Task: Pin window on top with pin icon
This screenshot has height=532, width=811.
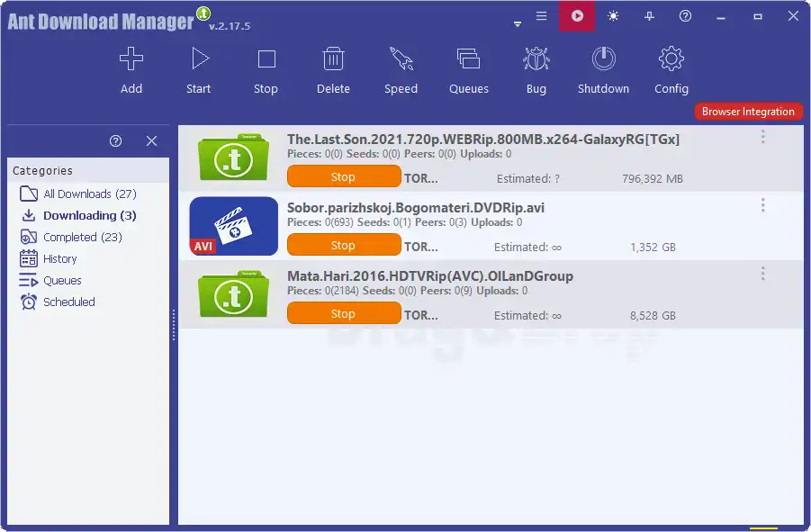Action: tap(649, 16)
